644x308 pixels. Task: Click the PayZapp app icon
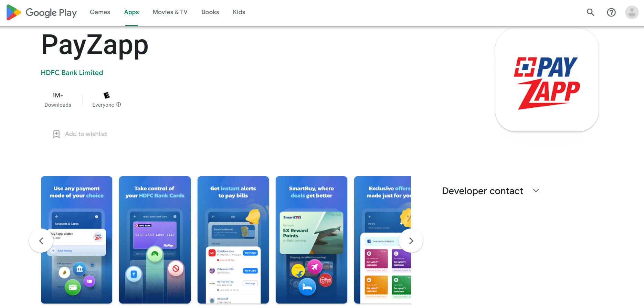click(x=547, y=80)
